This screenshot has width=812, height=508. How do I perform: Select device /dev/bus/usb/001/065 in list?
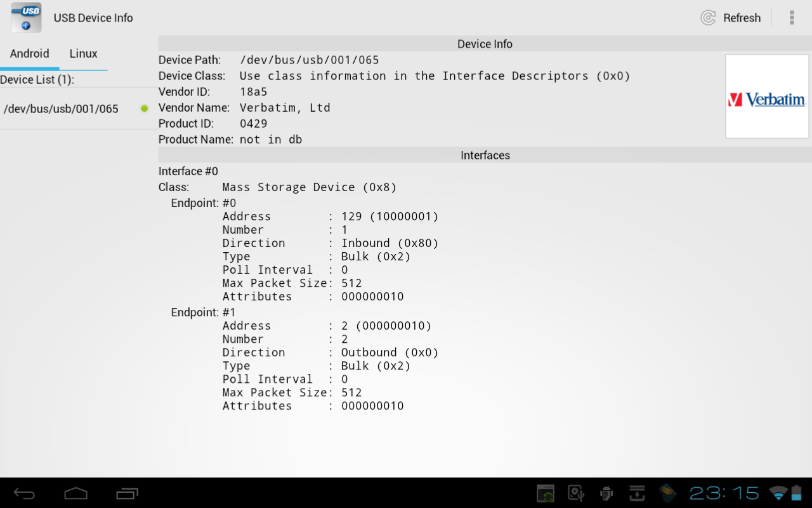61,109
